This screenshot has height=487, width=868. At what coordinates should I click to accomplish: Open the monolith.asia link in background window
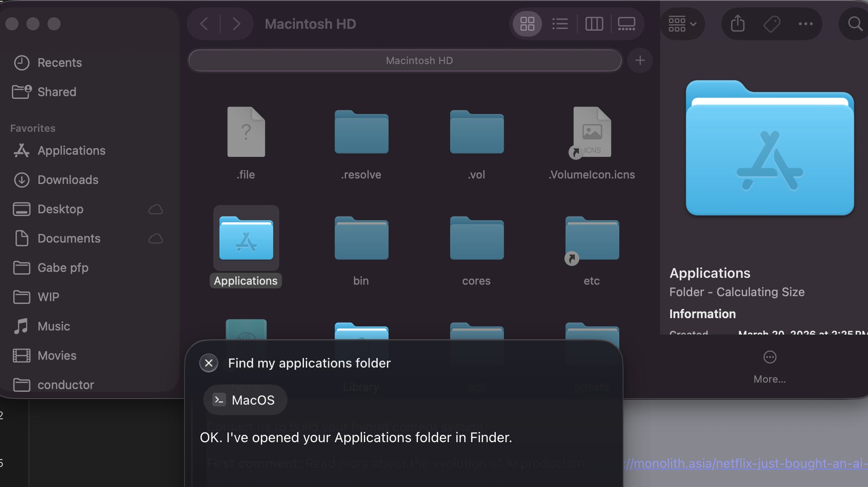click(746, 463)
